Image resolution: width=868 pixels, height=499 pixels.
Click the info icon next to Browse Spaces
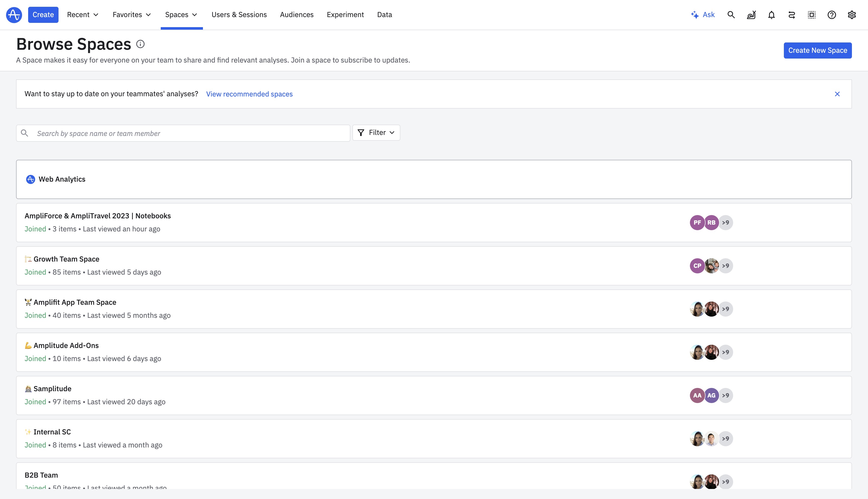(140, 44)
